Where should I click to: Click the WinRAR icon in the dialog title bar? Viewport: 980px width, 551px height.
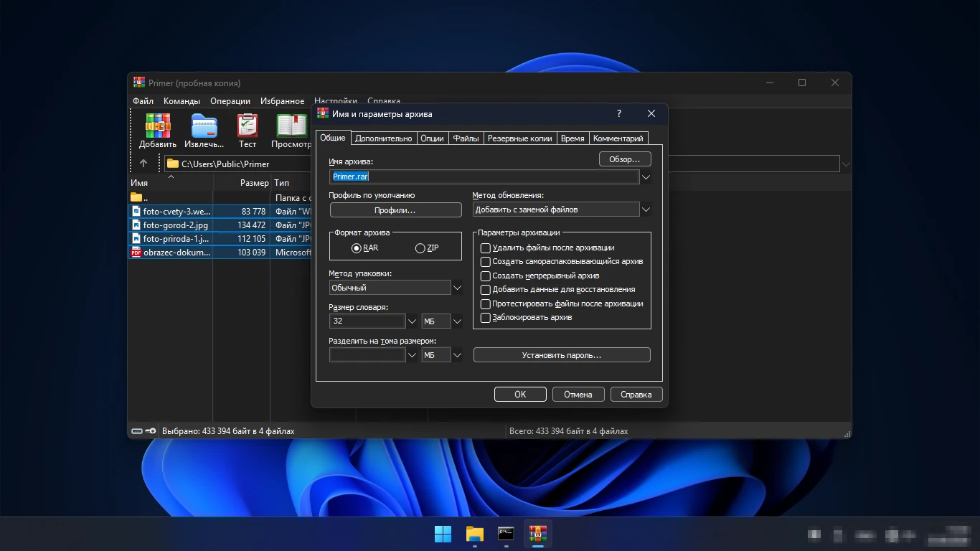[x=323, y=113]
